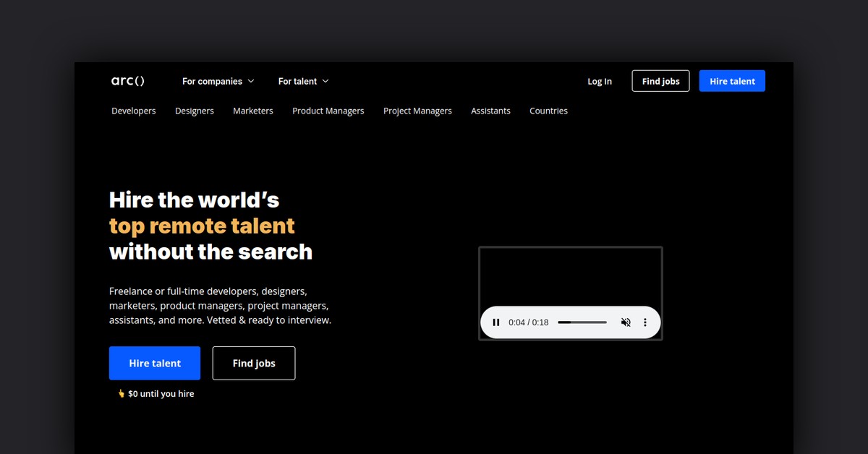The width and height of the screenshot is (868, 454).
Task: Pause the hero video playback
Action: click(496, 322)
